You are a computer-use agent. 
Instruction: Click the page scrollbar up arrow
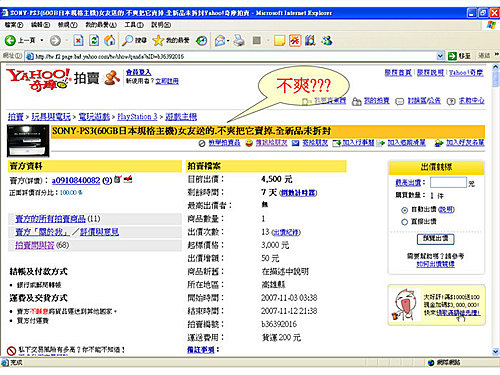pyautogui.click(x=496, y=67)
